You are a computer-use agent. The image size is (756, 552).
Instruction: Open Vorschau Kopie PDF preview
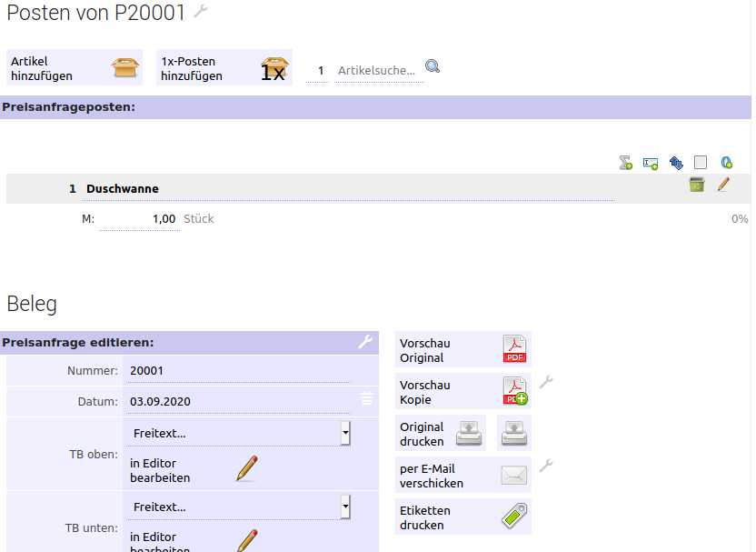[x=463, y=391]
